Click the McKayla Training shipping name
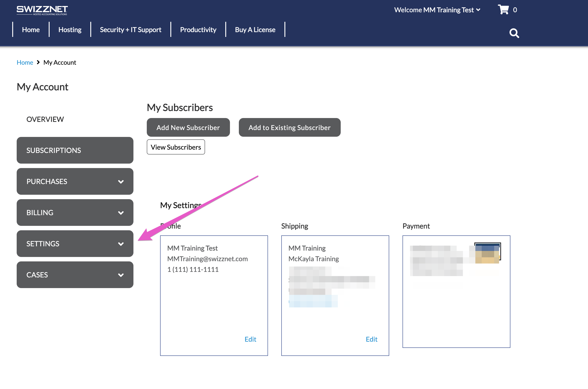This screenshot has height=389, width=588. pos(314,259)
